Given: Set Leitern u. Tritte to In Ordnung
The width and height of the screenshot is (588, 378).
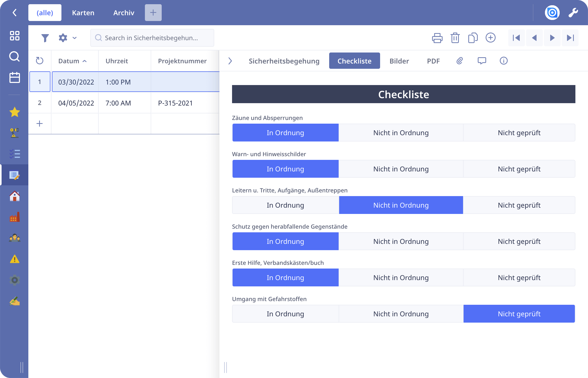Looking at the screenshot, I should click(285, 205).
